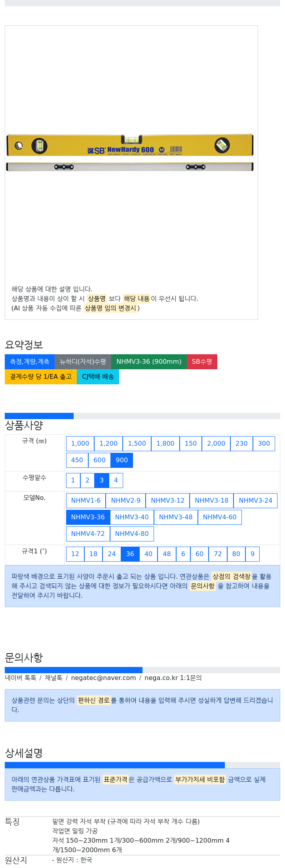
Task: Click the blue 측정,계량,계측 category tag
Action: pyautogui.click(x=30, y=361)
